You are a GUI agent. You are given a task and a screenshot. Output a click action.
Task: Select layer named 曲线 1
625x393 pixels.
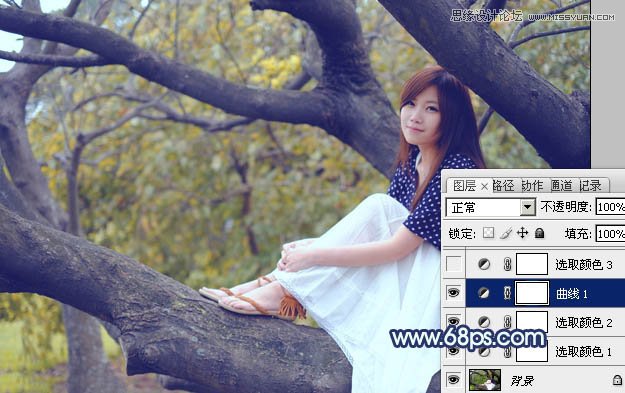point(572,294)
